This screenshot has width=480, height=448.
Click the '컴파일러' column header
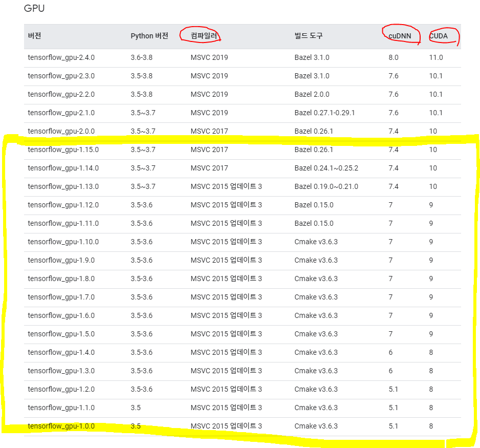pos(204,36)
